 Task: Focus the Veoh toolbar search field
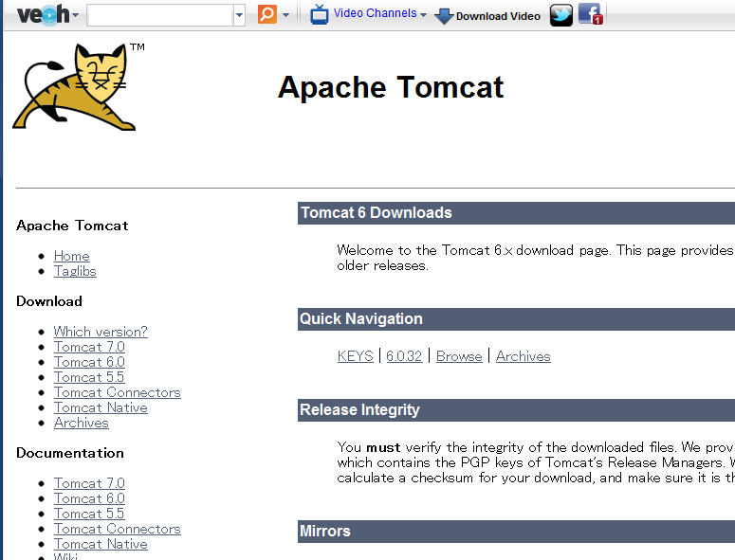[x=160, y=15]
